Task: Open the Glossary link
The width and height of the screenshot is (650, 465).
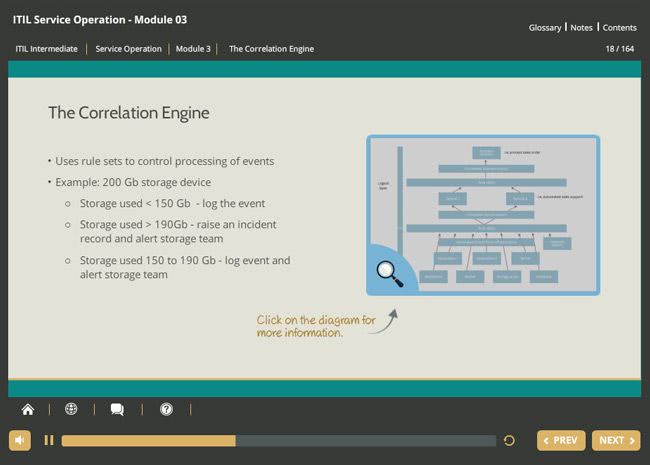Action: click(545, 28)
